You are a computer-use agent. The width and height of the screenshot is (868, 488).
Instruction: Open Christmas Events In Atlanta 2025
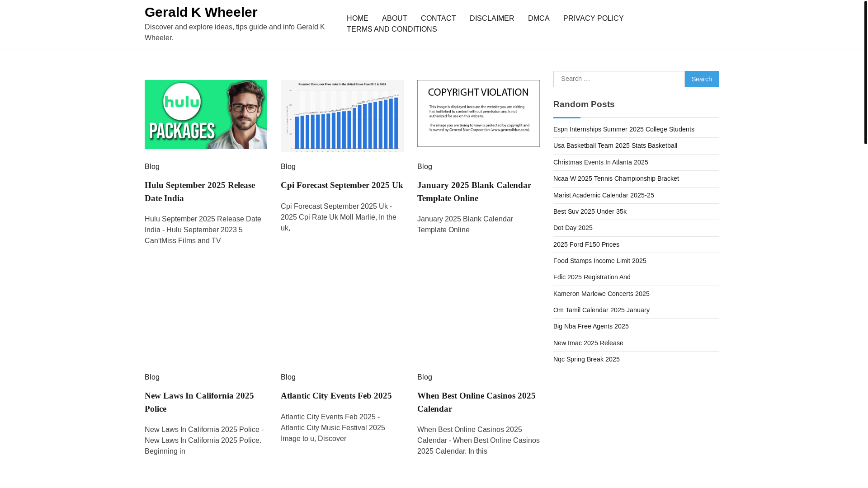point(600,162)
